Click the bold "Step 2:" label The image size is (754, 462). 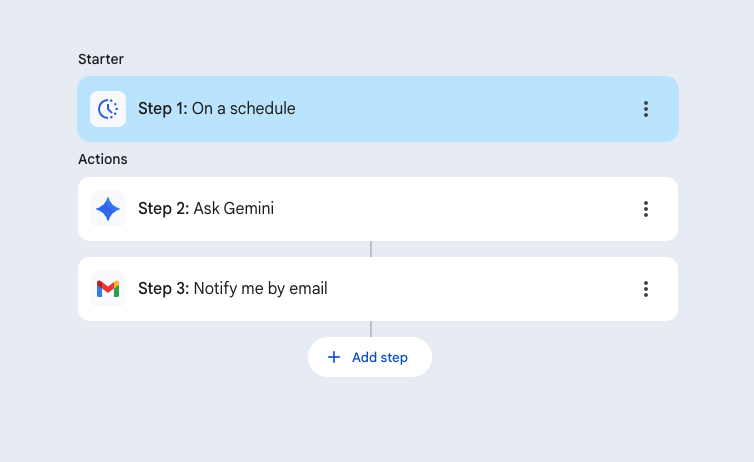click(x=163, y=209)
